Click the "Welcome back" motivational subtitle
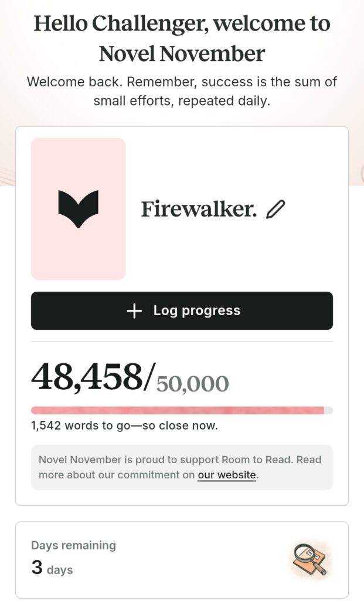Viewport: 364px width, 601px height. [x=182, y=90]
